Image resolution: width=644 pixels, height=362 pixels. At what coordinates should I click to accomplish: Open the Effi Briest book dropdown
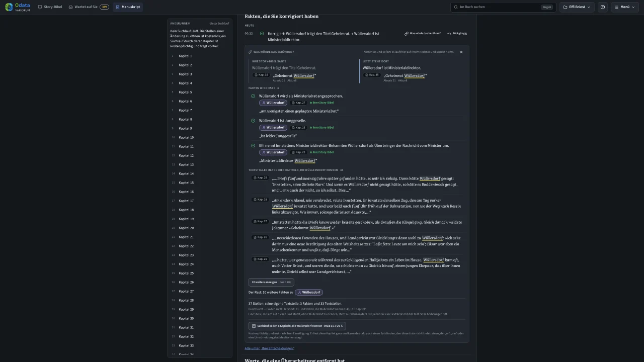[x=577, y=7]
